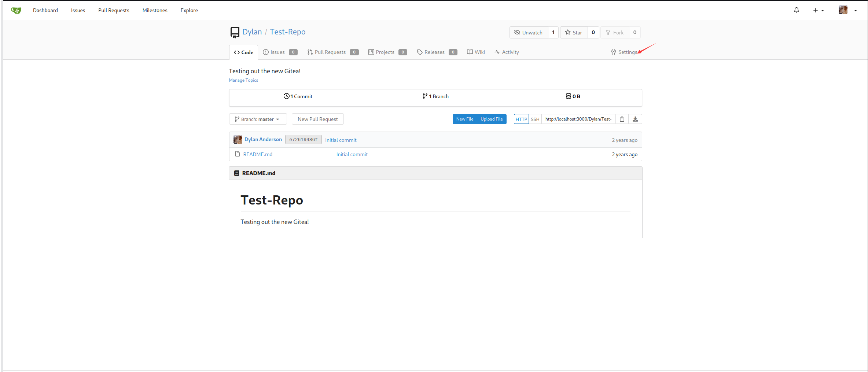Image resolution: width=868 pixels, height=372 pixels.
Task: Copy the repository clone URL
Action: pyautogui.click(x=622, y=119)
